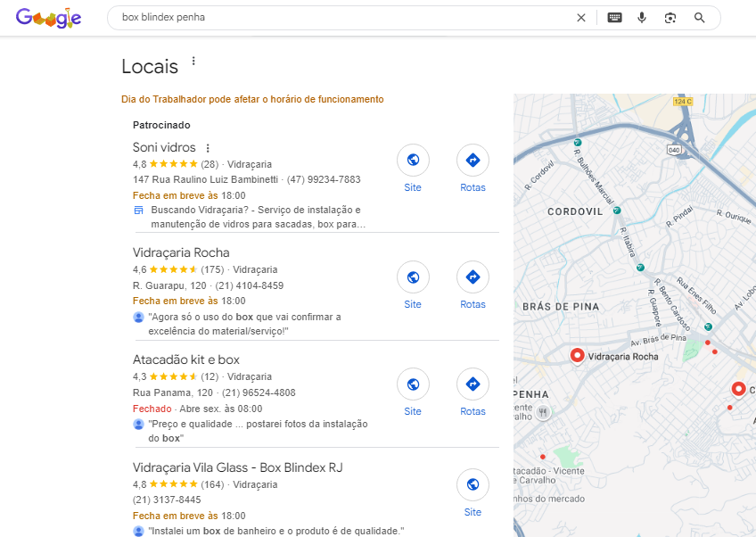Open the Atacadão kit e box listing

pos(186,359)
